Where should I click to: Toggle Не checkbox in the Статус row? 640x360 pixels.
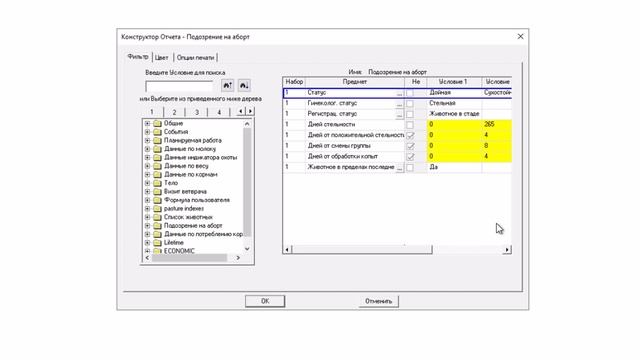tap(410, 93)
